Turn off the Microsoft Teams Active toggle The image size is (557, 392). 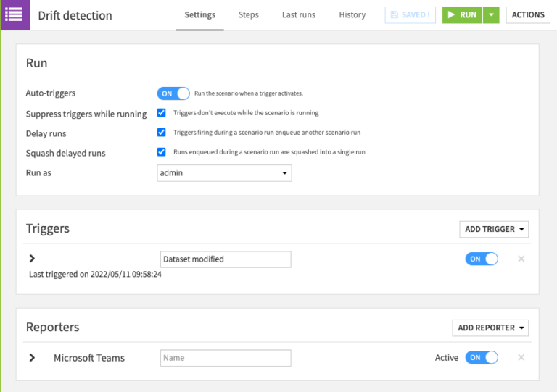(x=482, y=358)
